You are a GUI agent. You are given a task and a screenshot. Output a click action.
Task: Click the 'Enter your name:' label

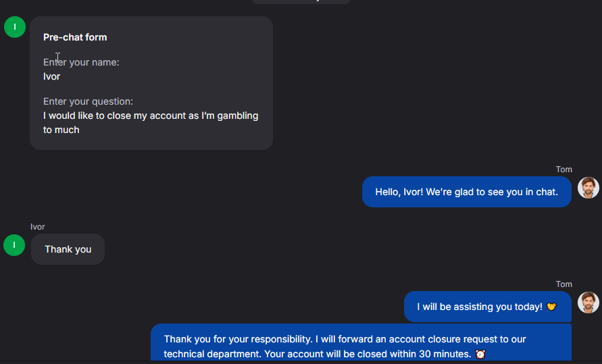81,62
